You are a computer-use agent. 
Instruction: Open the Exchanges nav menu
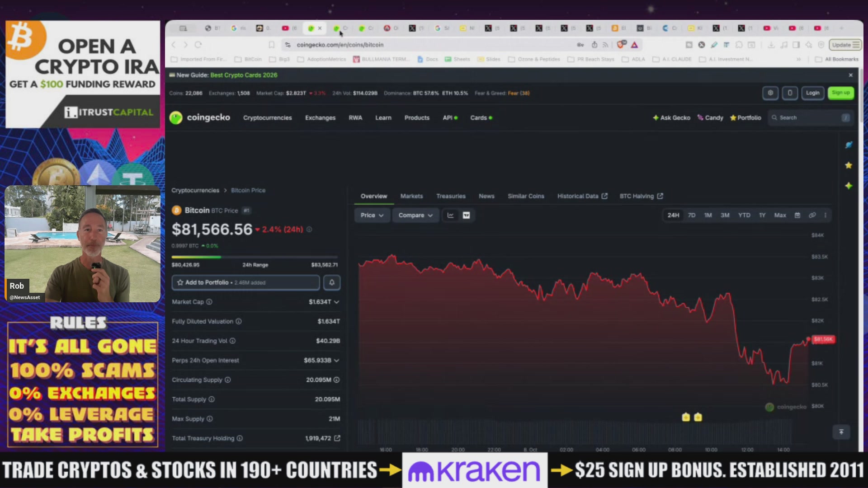320,117
